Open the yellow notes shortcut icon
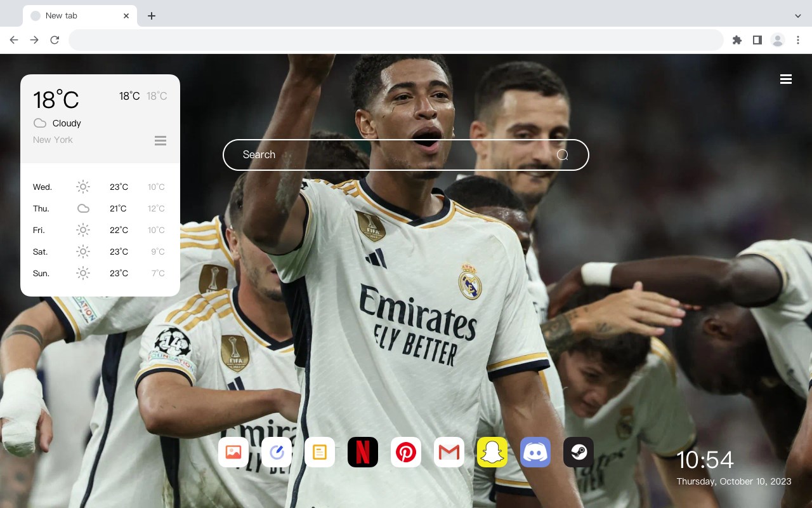The image size is (812, 508). coord(320,452)
